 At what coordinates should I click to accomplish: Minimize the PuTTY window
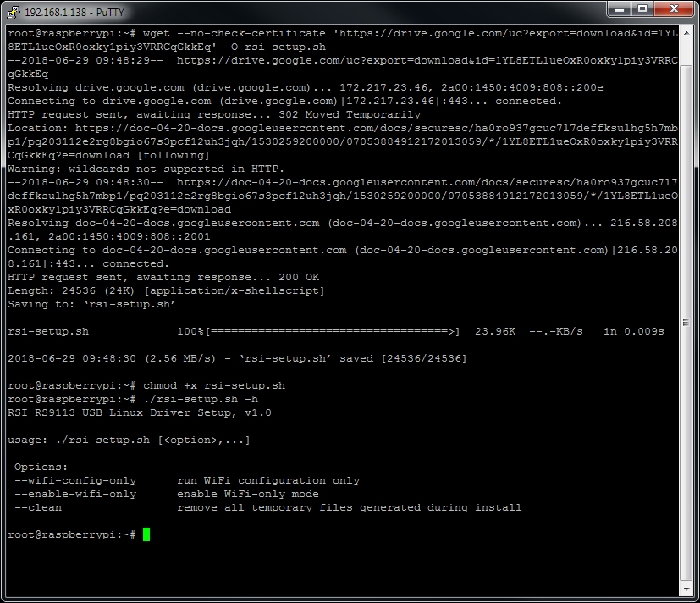coord(620,9)
